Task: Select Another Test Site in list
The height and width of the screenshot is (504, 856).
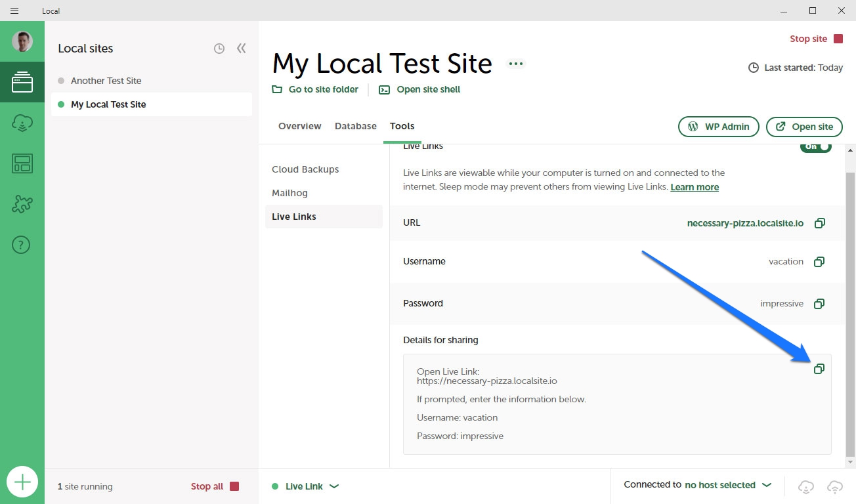Action: tap(152, 81)
